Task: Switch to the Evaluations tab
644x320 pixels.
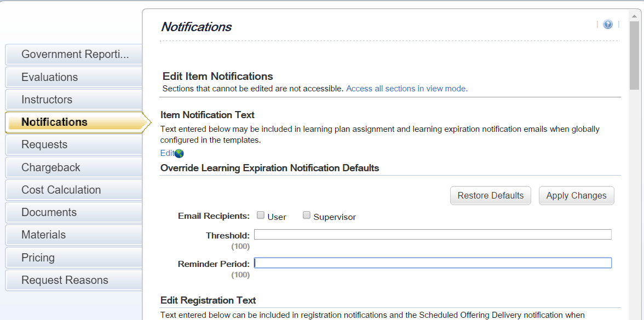Action: tap(74, 77)
